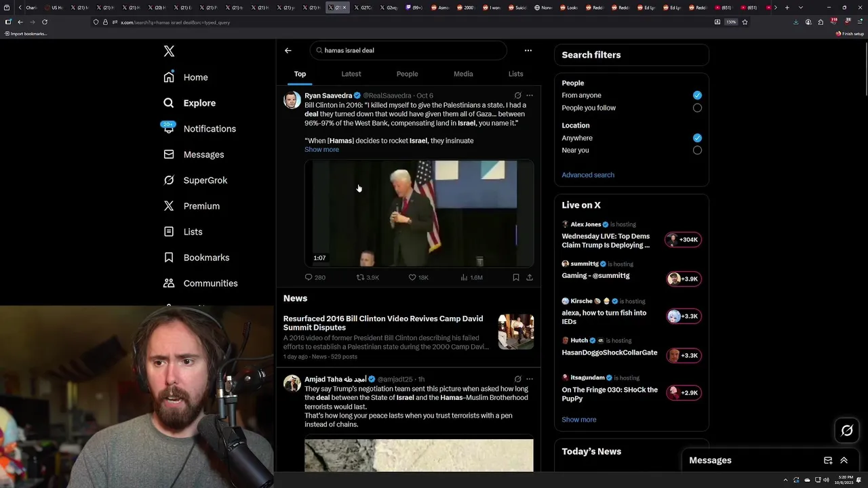This screenshot has width=868, height=488.
Task: Bookmark Ryan Saavedra's post
Action: [516, 277]
